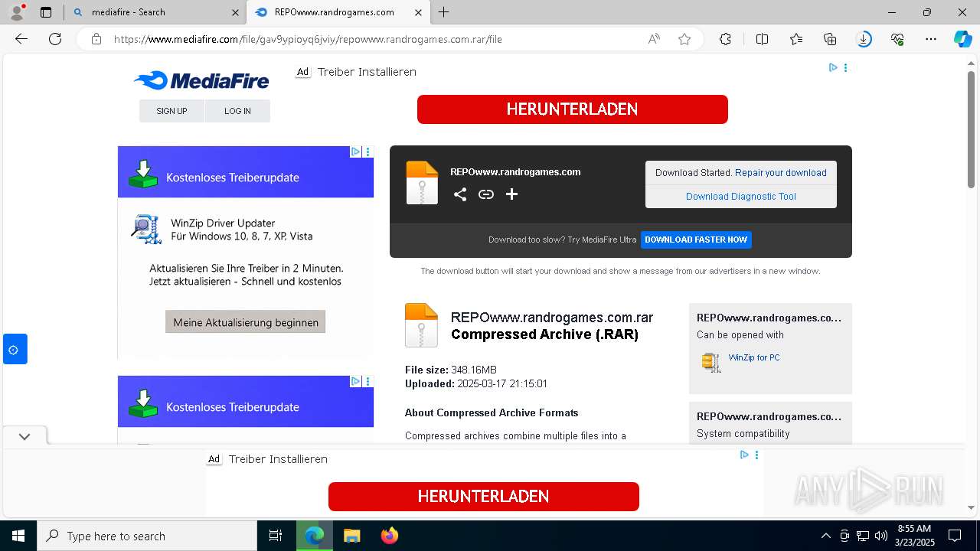The height and width of the screenshot is (551, 980).
Task: View site info via padlock icon
Action: click(x=96, y=39)
